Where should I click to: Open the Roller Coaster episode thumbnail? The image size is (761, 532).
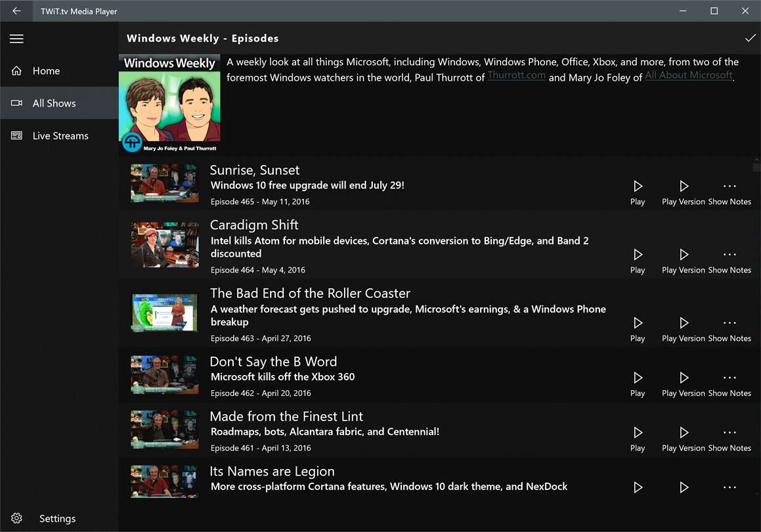[x=165, y=313]
